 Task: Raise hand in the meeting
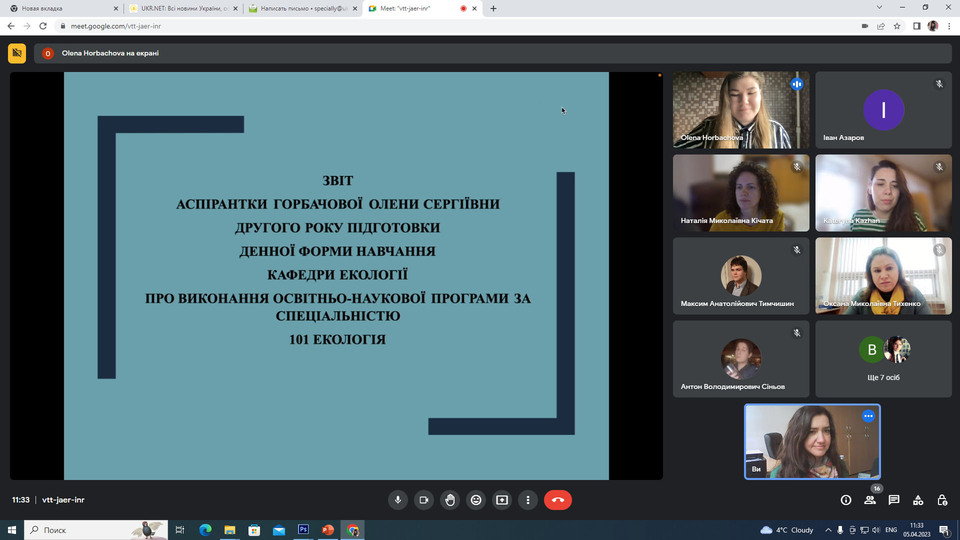point(450,500)
